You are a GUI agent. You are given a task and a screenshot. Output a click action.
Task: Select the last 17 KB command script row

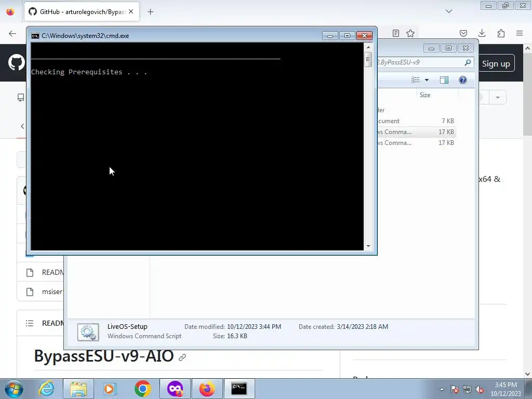[416, 142]
